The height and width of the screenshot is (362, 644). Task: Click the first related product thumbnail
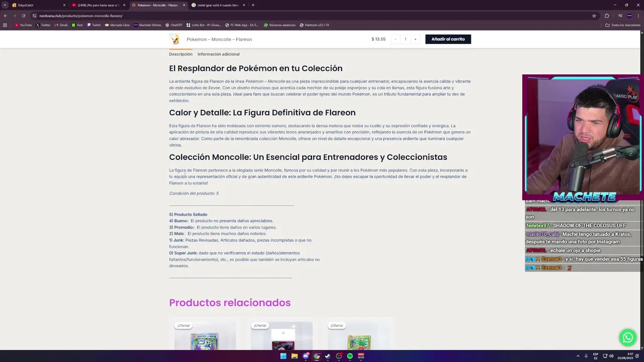point(205,336)
